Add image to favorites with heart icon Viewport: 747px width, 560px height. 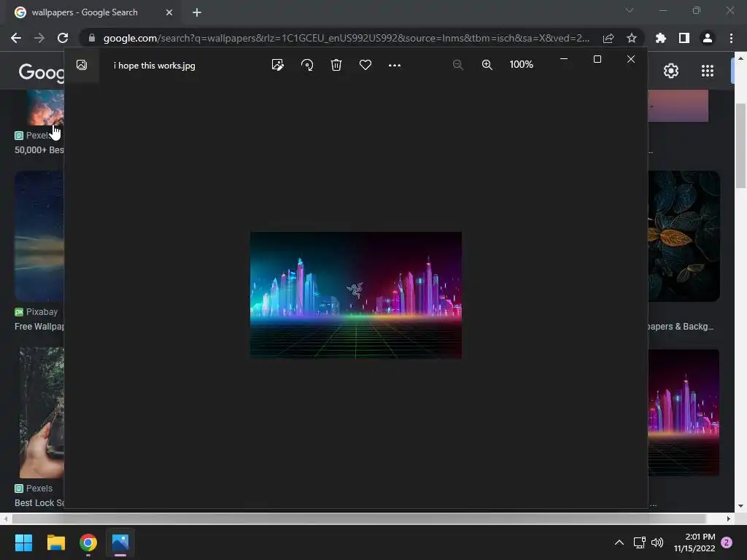pos(365,65)
